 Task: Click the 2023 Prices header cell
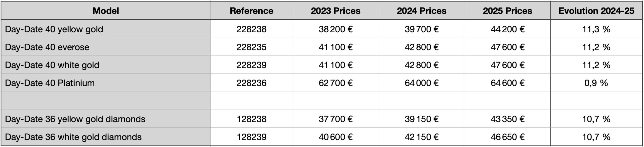[336, 11]
